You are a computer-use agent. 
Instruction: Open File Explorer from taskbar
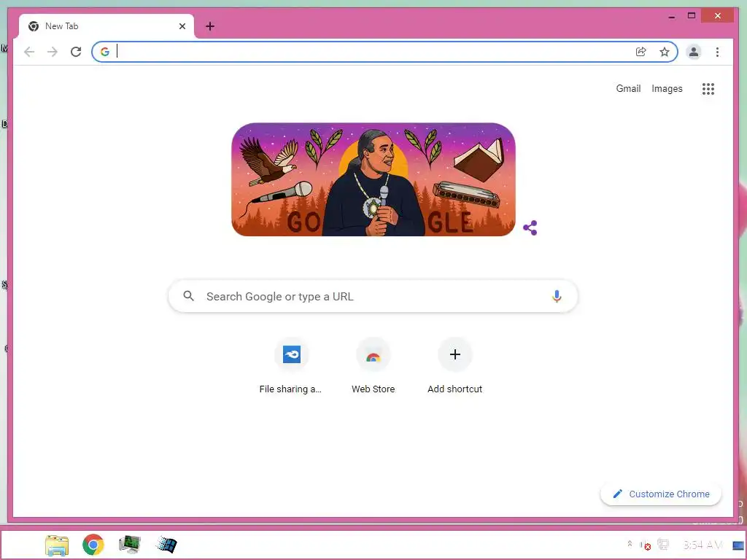57,545
